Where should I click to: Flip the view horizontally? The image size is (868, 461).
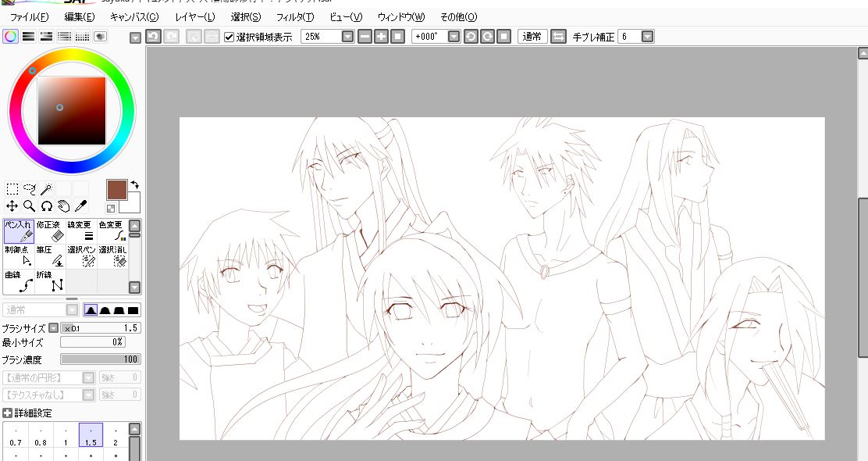pyautogui.click(x=559, y=37)
